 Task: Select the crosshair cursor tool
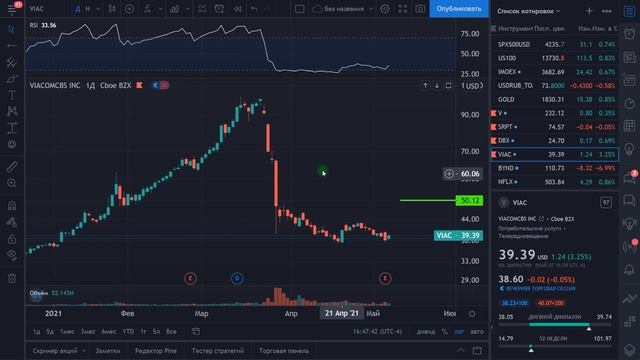[12, 29]
